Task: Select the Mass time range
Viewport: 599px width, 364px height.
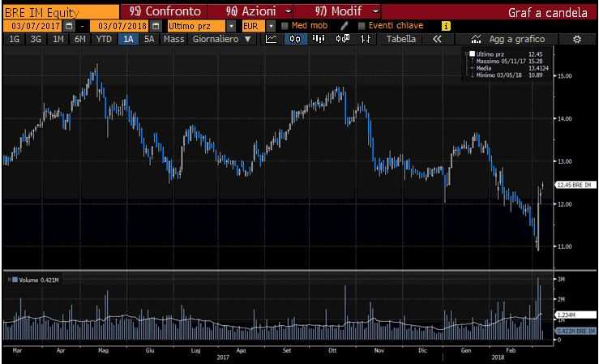Action: pos(173,39)
